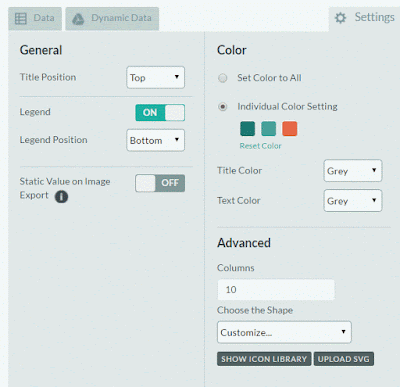This screenshot has height=387, width=400.
Task: Click the gear icon beside Settings
Action: coord(340,18)
